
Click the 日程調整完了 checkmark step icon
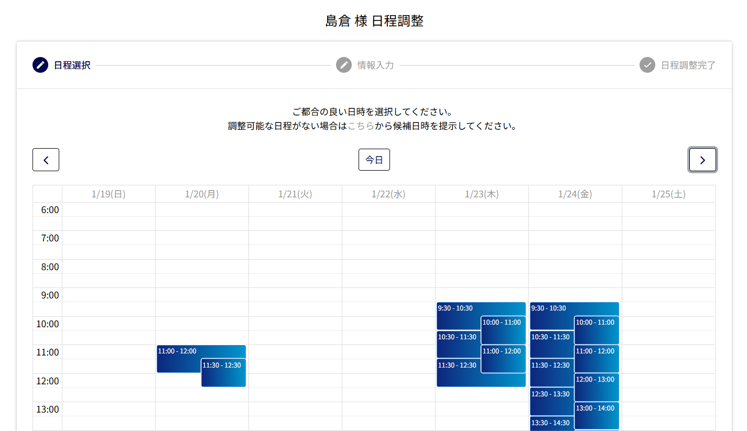647,65
